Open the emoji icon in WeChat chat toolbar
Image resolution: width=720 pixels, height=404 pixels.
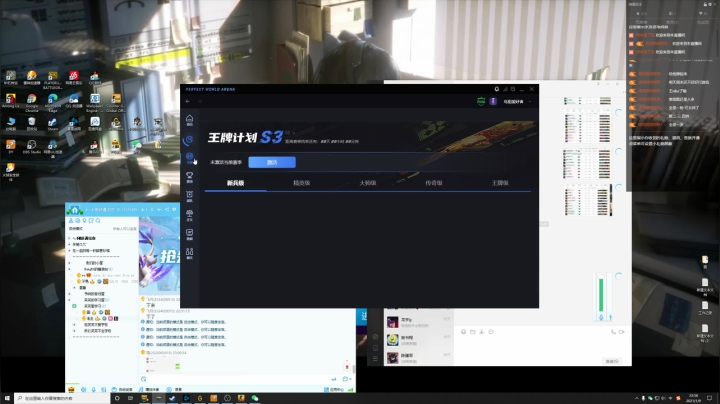tap(463, 331)
